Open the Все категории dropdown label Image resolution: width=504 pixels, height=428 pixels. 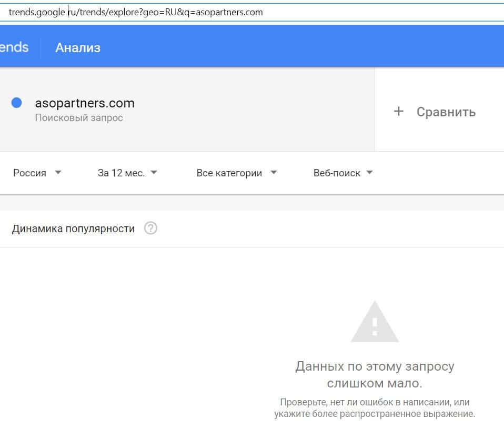coord(229,173)
